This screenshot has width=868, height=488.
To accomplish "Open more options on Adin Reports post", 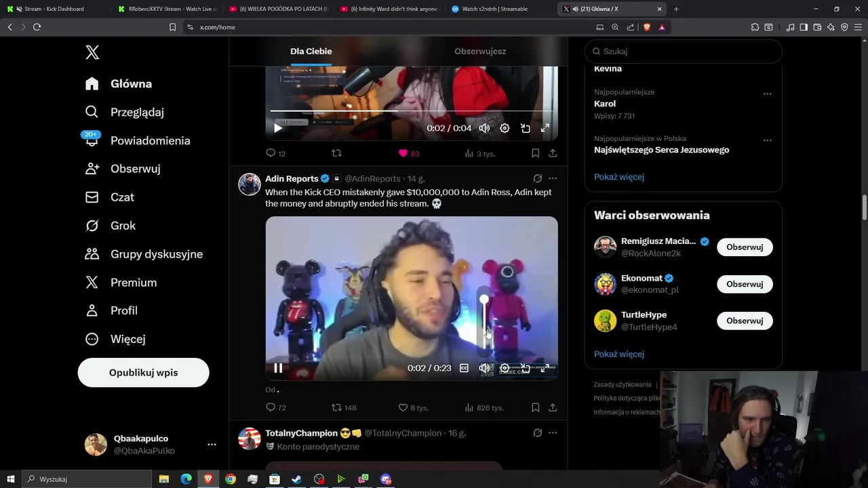I will click(553, 179).
